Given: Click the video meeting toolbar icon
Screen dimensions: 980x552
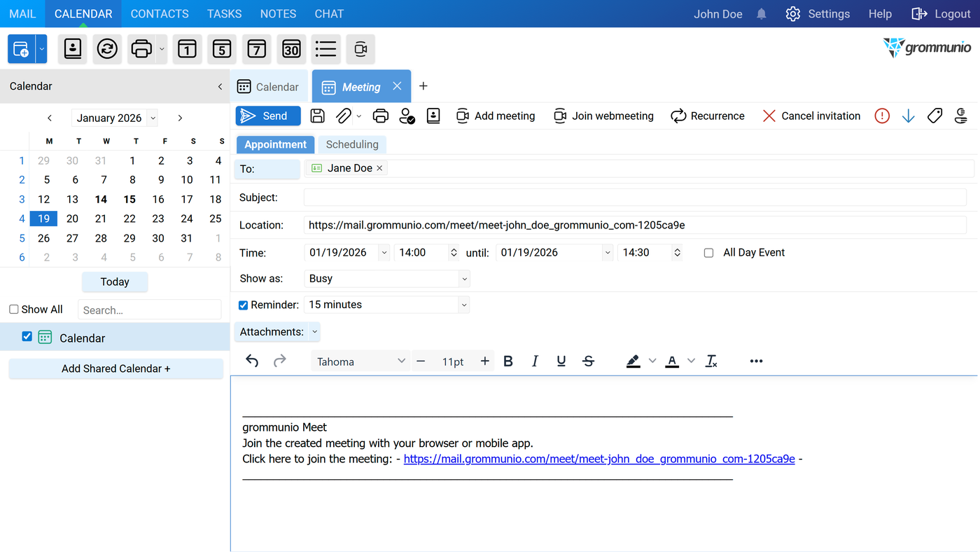Looking at the screenshot, I should pyautogui.click(x=360, y=49).
